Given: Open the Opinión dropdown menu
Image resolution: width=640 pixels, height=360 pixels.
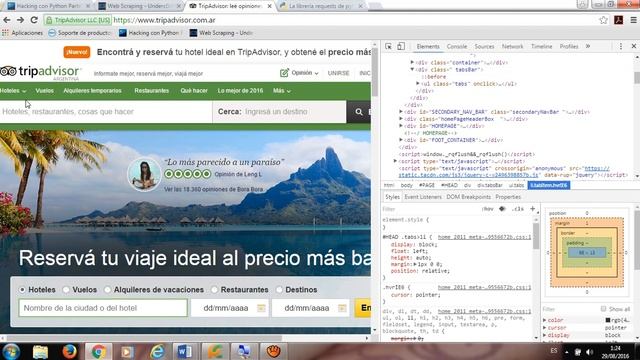Looking at the screenshot, I should [x=299, y=73].
